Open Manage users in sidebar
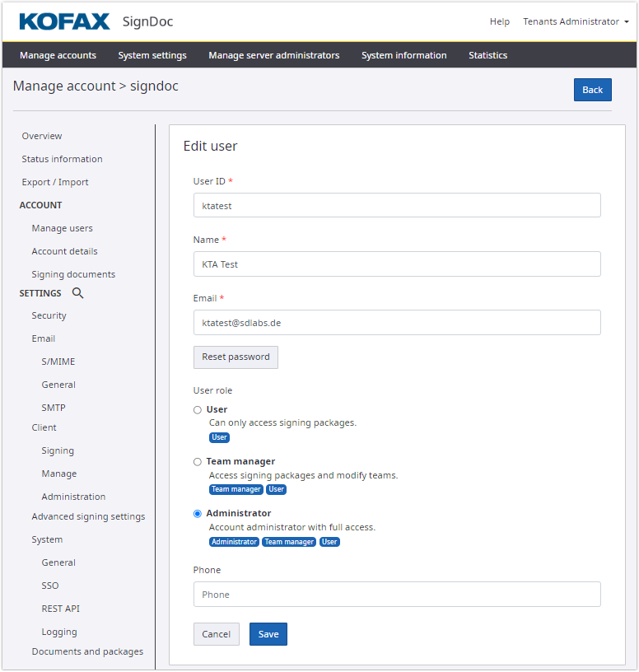This screenshot has width=639, height=672. click(x=63, y=228)
